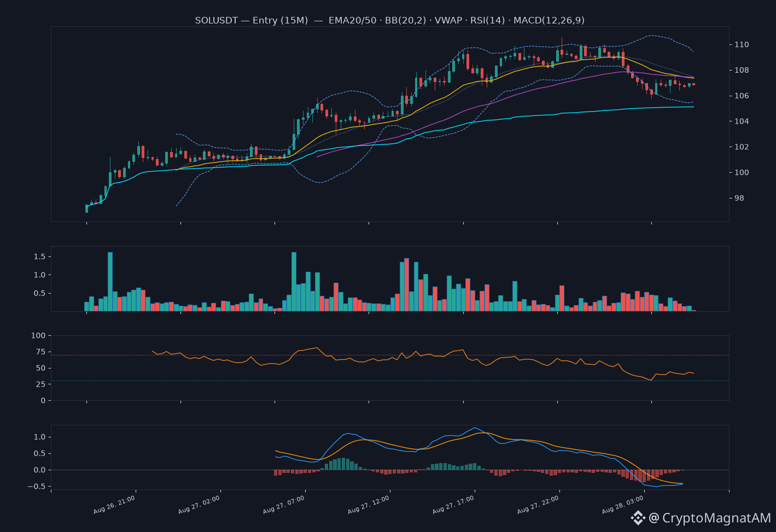The image size is (776, 532).
Task: Click the 0 label on RSI axis
Action: (43, 401)
